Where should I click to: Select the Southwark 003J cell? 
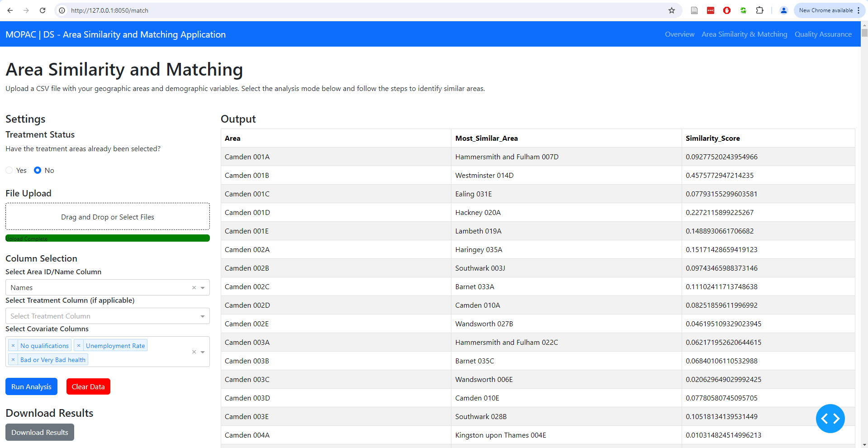(566, 268)
